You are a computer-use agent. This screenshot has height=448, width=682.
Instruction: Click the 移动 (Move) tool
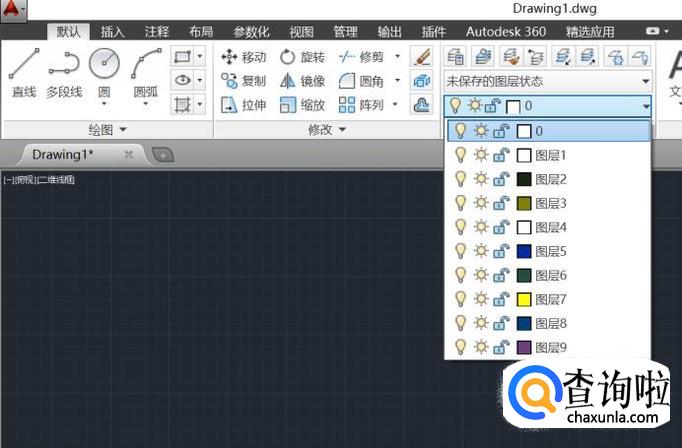(243, 57)
